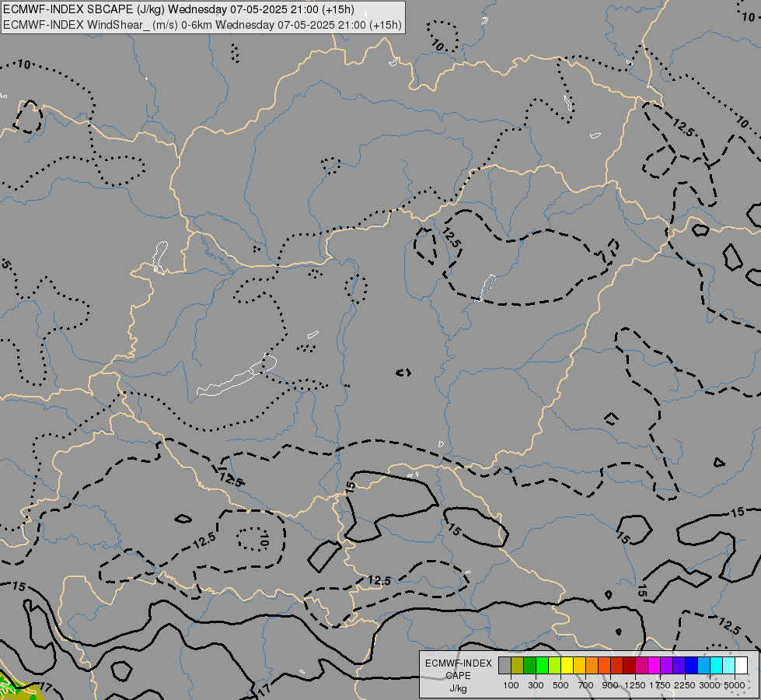Screen dimensions: 761x700
Task: Select the grey legend color swatch
Action: (504, 665)
